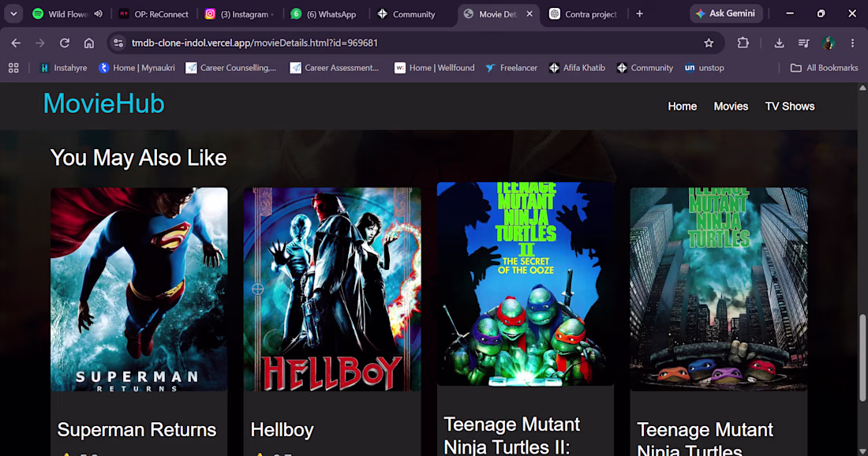Screen dimensions: 868x456
Task: Open the Instagram tab
Action: (239, 14)
